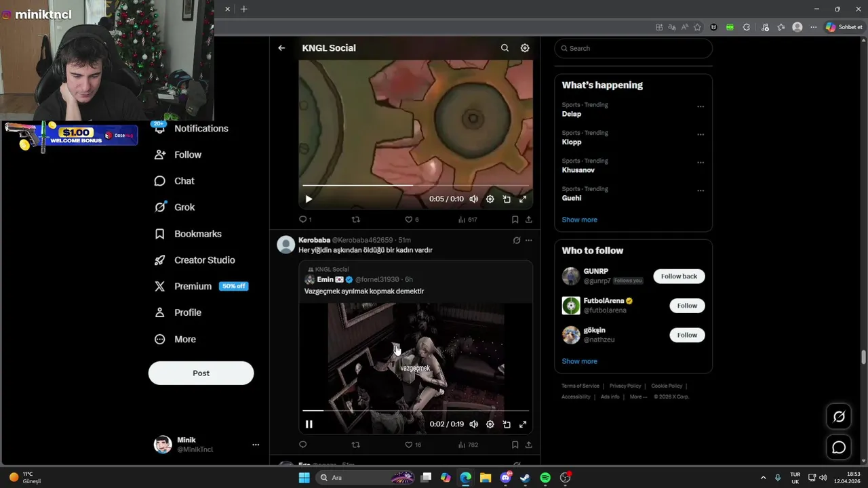Open a new browser tab

pos(244,9)
